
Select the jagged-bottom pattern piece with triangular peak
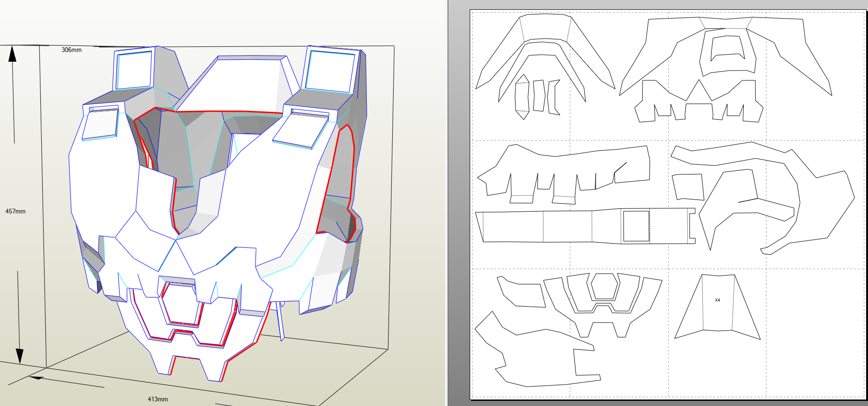(x=699, y=101)
